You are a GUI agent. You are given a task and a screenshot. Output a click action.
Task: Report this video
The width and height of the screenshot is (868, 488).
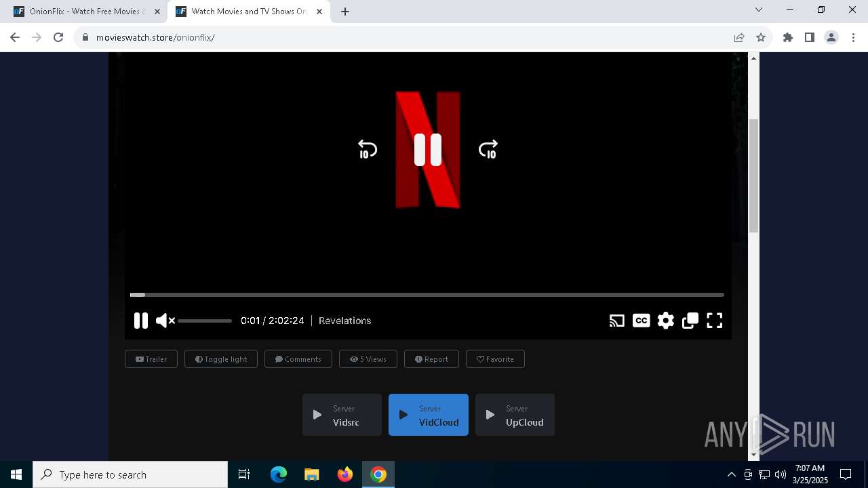pyautogui.click(x=431, y=359)
